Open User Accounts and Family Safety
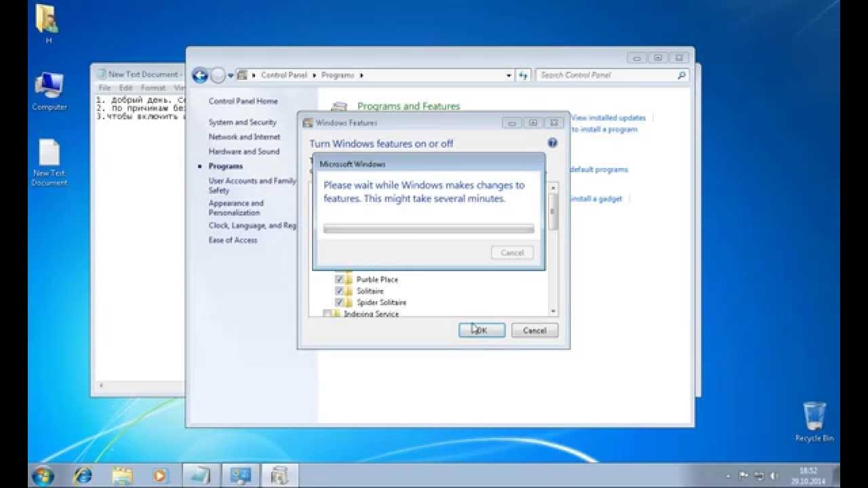Viewport: 868px width, 488px height. coord(252,185)
